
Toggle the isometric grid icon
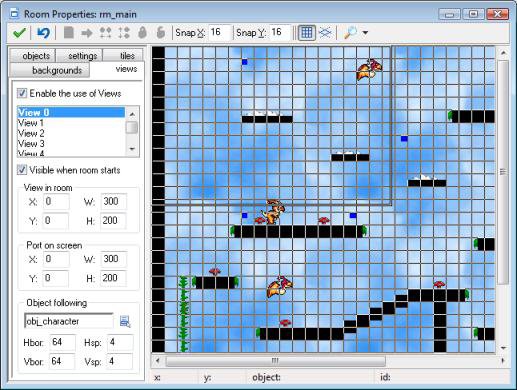coord(325,33)
